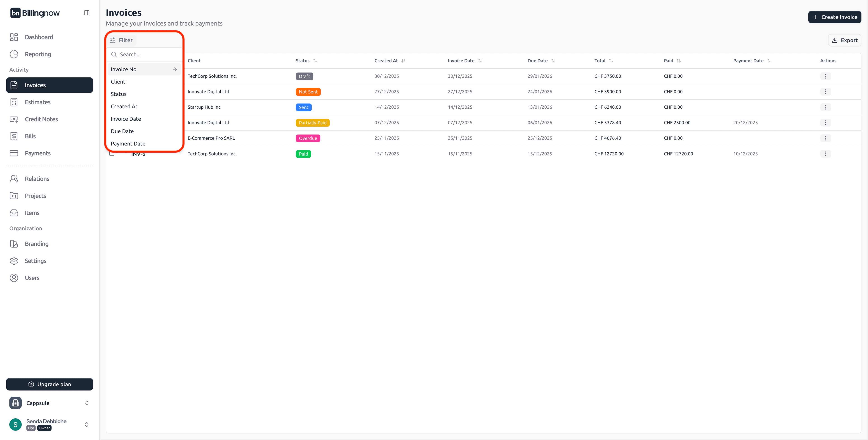Click inside the filter search field
The width and height of the screenshot is (868, 440).
click(x=144, y=54)
